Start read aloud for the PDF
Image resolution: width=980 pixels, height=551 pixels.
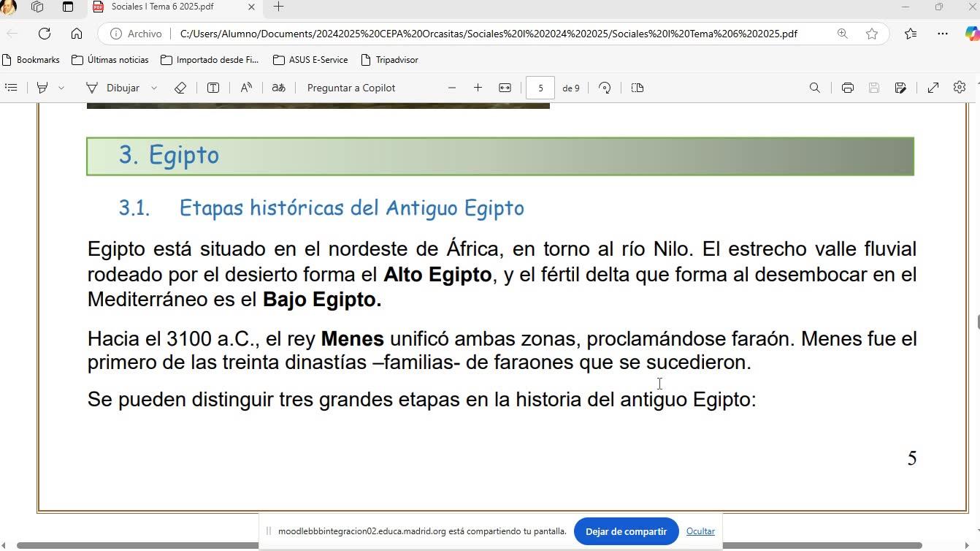pyautogui.click(x=246, y=88)
